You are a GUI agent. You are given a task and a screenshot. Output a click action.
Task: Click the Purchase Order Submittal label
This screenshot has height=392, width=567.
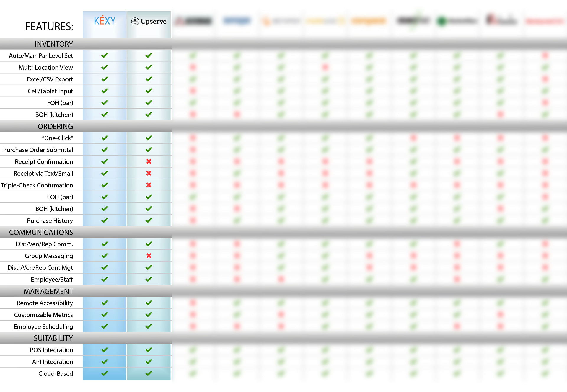(38, 150)
